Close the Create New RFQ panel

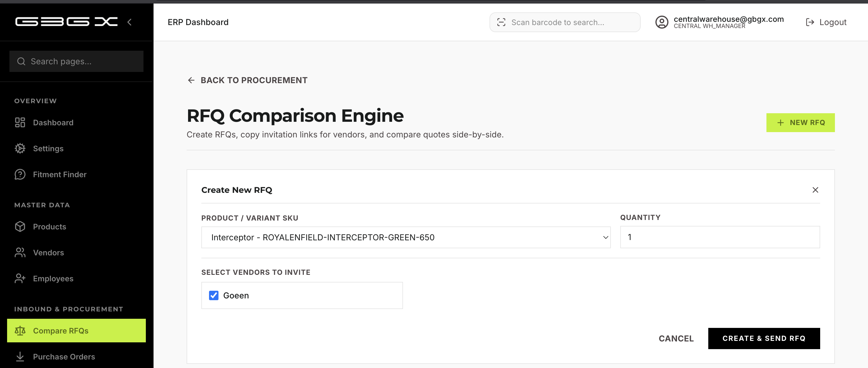coord(815,190)
